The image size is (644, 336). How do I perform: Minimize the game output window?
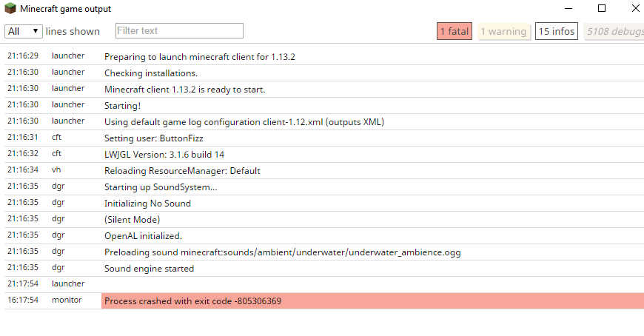(x=568, y=9)
